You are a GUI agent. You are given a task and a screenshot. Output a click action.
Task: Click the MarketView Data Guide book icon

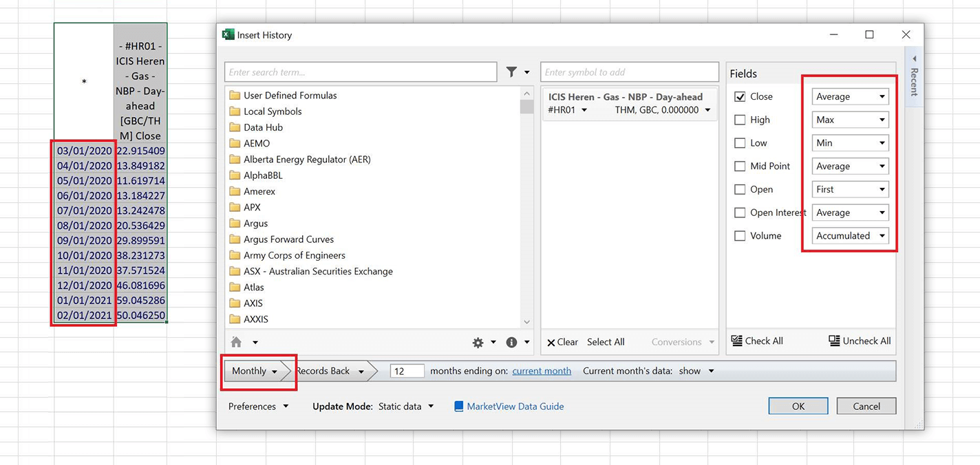click(458, 407)
